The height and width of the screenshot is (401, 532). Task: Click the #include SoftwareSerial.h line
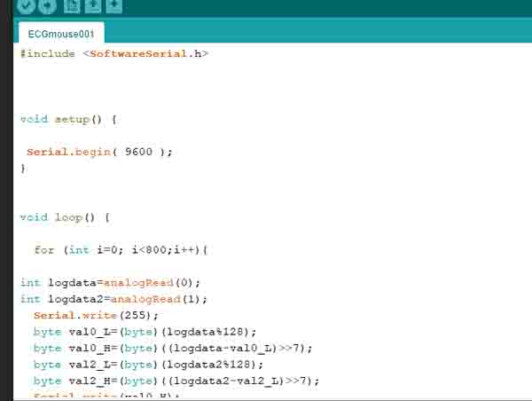point(114,53)
